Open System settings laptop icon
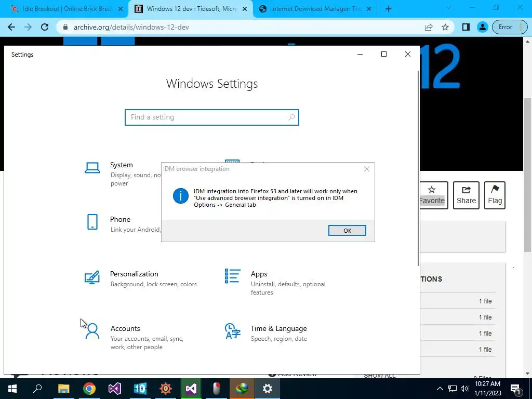 click(x=92, y=168)
